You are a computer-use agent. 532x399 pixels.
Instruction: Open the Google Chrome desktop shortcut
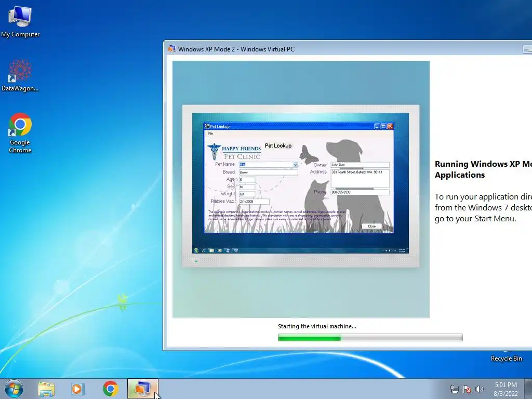(20, 132)
